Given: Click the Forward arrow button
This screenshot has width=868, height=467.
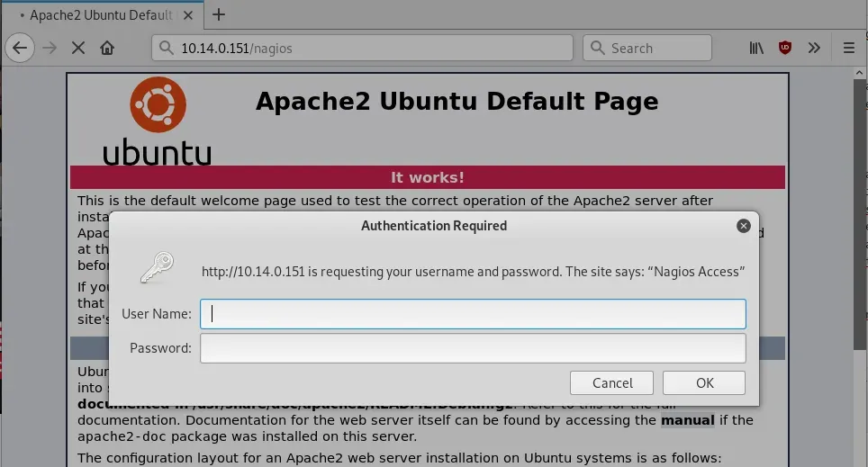Looking at the screenshot, I should (50, 48).
